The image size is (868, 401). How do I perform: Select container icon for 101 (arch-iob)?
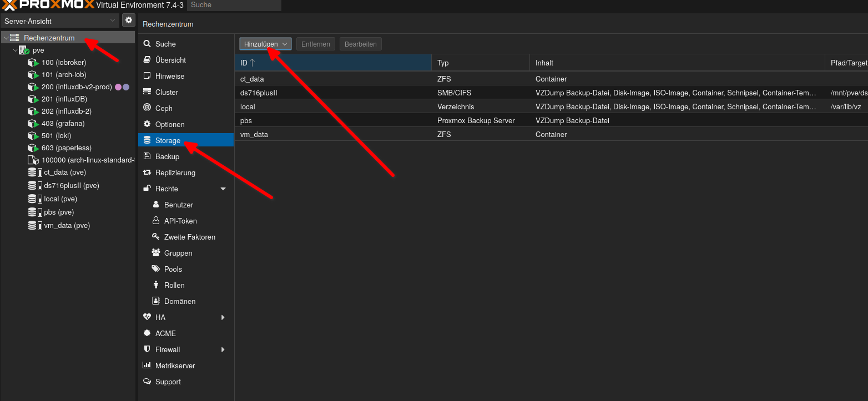tap(33, 74)
